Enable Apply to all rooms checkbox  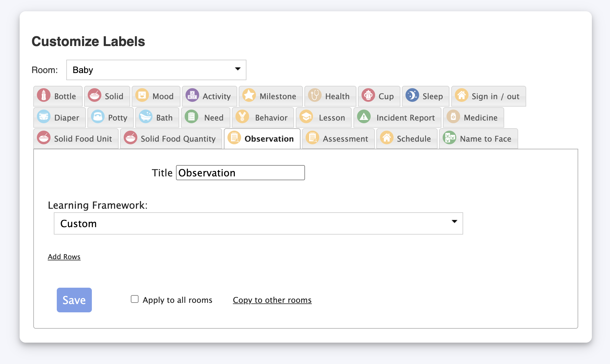coord(135,299)
